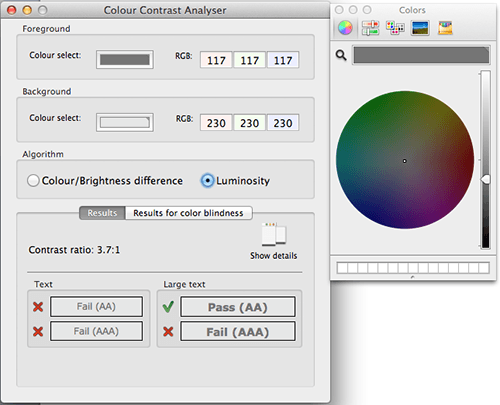Choose the crayons picker mode
The height and width of the screenshot is (405, 500).
coord(445,28)
